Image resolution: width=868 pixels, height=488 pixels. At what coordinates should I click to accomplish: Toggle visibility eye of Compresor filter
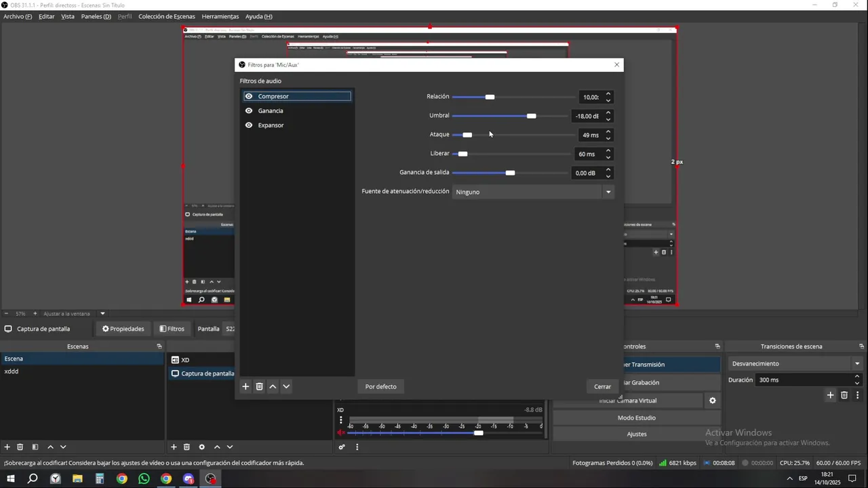click(x=249, y=96)
